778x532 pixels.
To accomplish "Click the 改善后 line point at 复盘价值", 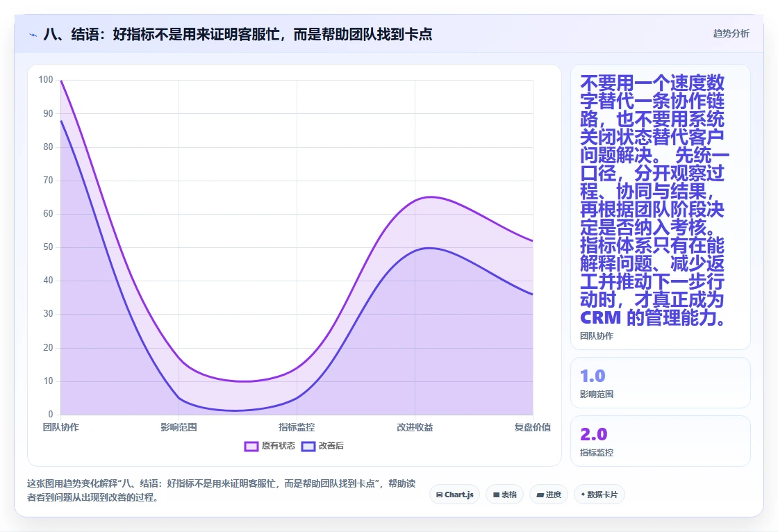I will click(x=533, y=294).
